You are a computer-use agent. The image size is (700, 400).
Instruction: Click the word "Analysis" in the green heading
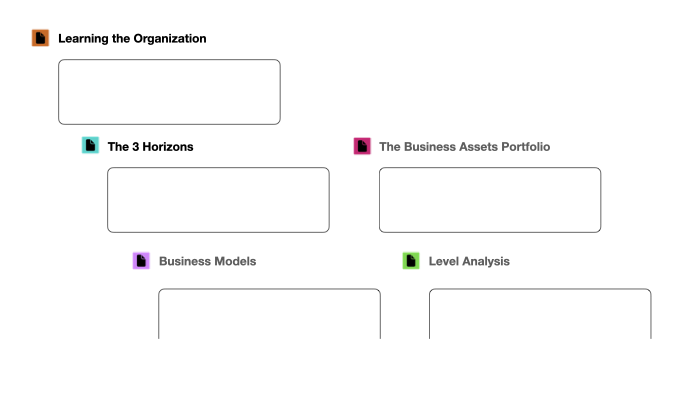coord(487,261)
